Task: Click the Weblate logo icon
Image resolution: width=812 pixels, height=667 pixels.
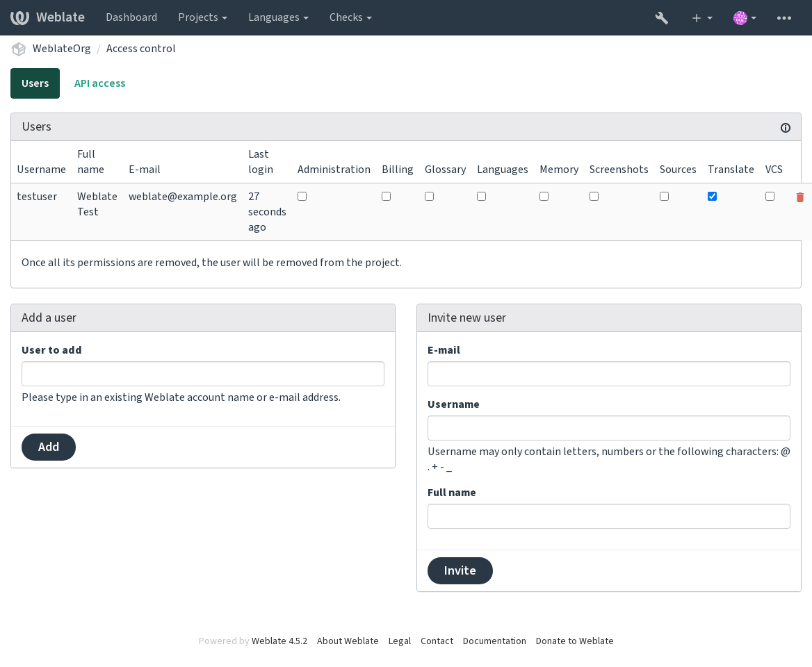Action: point(19,17)
